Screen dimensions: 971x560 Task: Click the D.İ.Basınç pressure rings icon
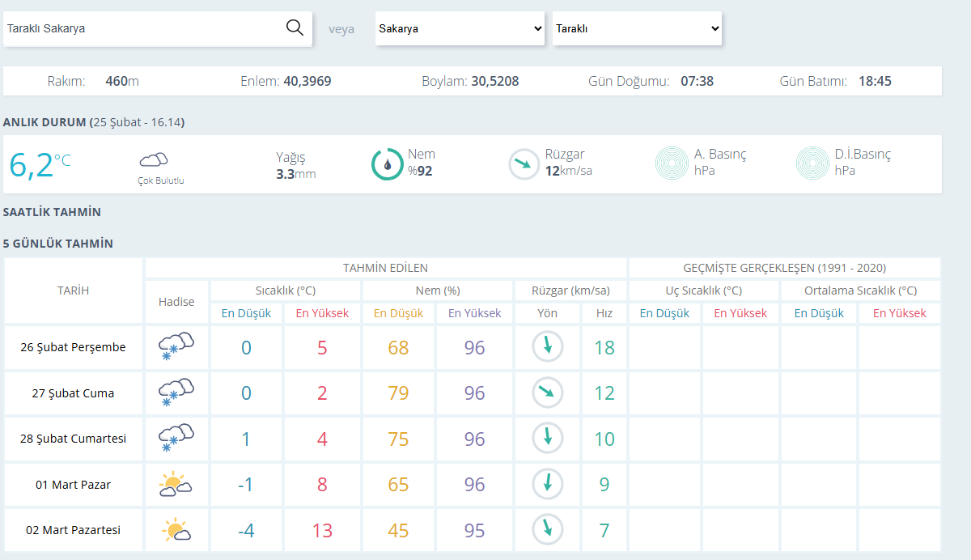tap(812, 163)
